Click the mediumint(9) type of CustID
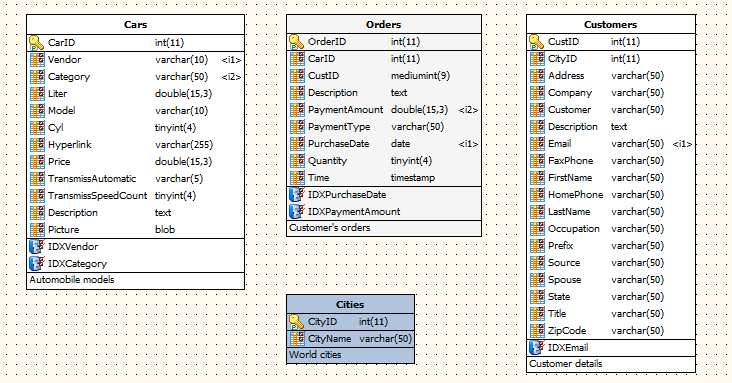This screenshot has width=732, height=383. (x=420, y=76)
